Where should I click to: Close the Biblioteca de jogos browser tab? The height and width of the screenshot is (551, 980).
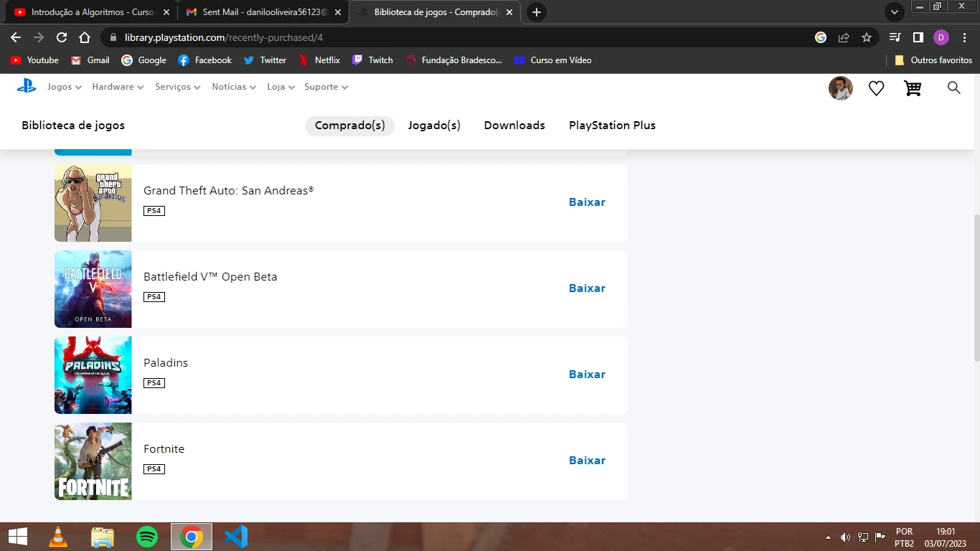point(509,12)
